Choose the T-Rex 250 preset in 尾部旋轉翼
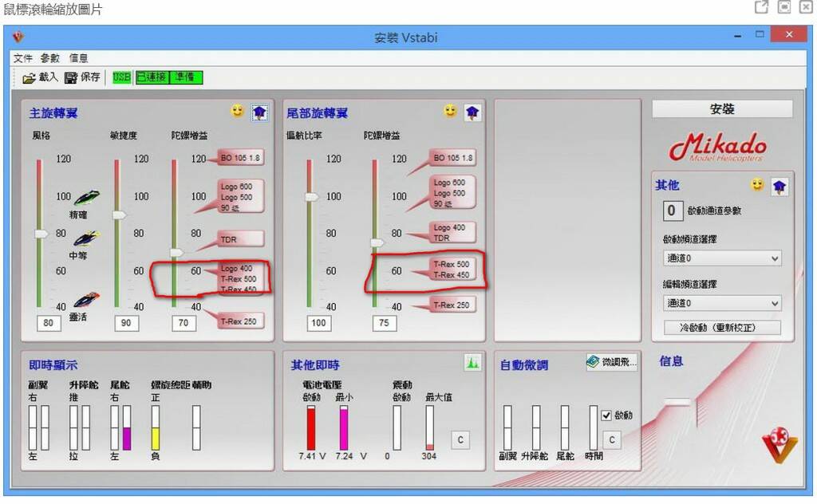The width and height of the screenshot is (817, 504). click(453, 305)
